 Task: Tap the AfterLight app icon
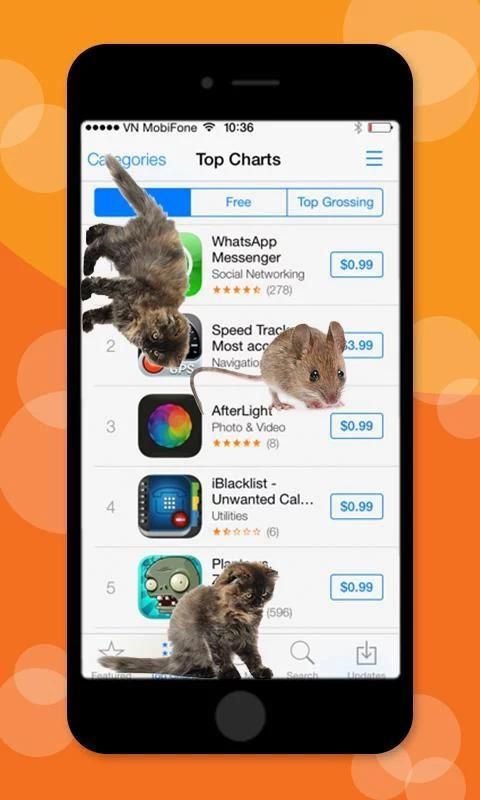coord(169,426)
